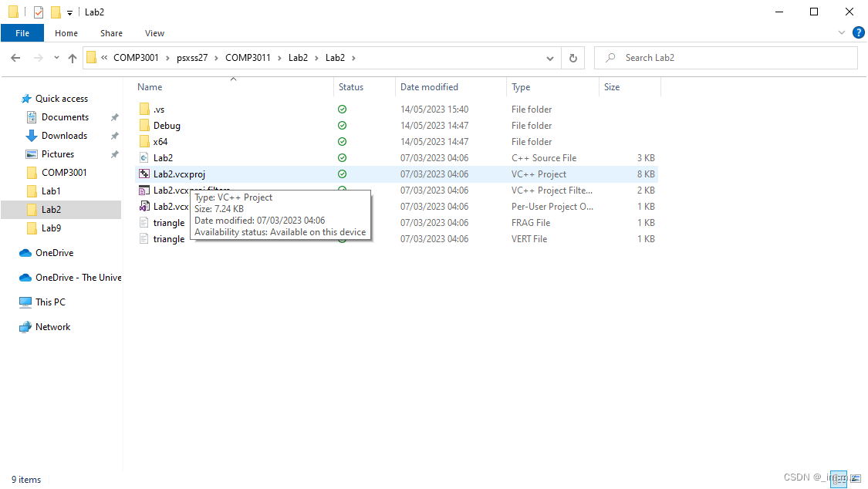This screenshot has width=868, height=489.
Task: Select OneDrive in navigation pane
Action: coord(54,253)
